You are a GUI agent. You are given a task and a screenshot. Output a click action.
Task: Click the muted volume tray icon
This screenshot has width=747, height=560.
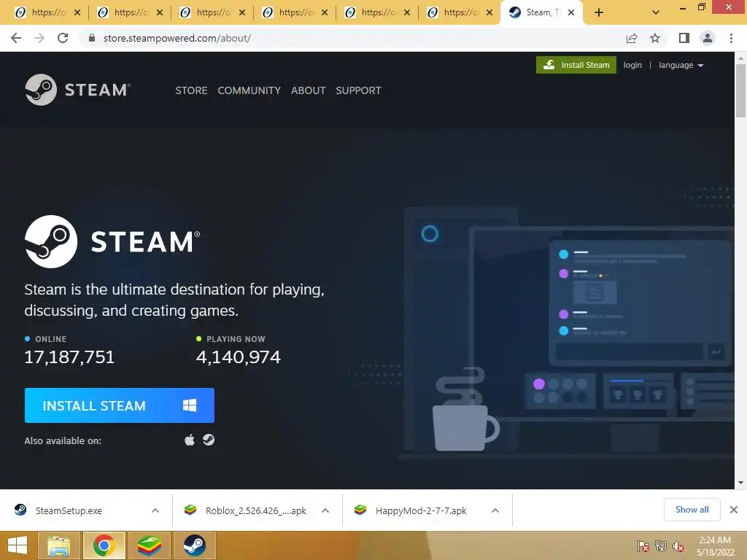pyautogui.click(x=678, y=546)
